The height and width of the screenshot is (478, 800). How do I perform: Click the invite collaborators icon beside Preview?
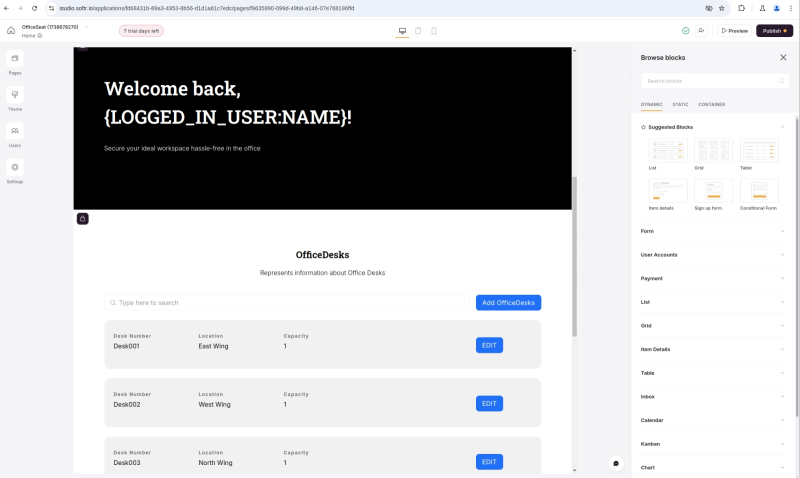(702, 31)
